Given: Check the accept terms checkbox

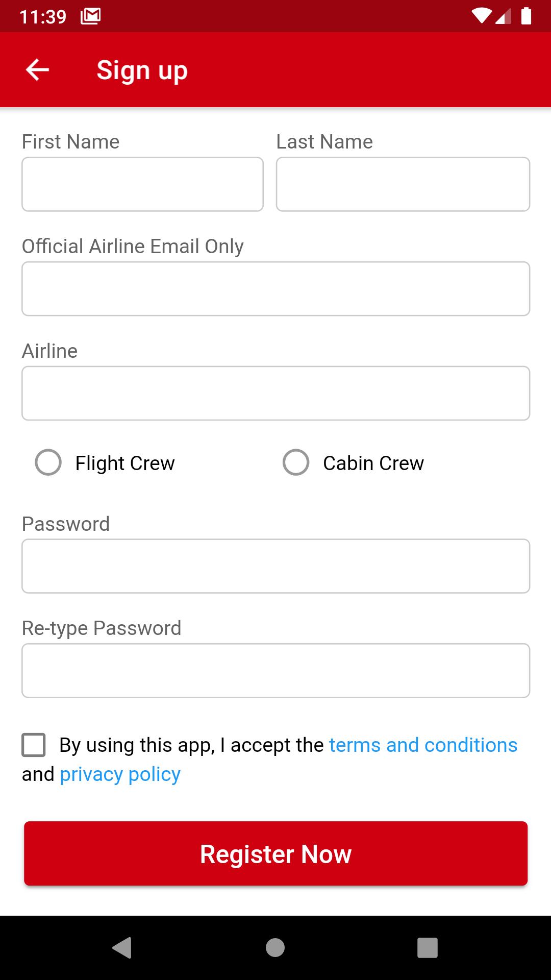Looking at the screenshot, I should 34,745.
